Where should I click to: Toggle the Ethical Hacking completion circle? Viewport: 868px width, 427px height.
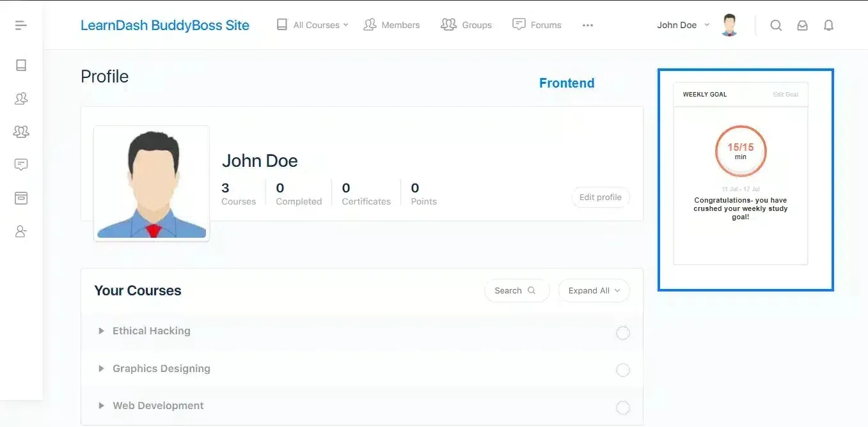click(622, 333)
